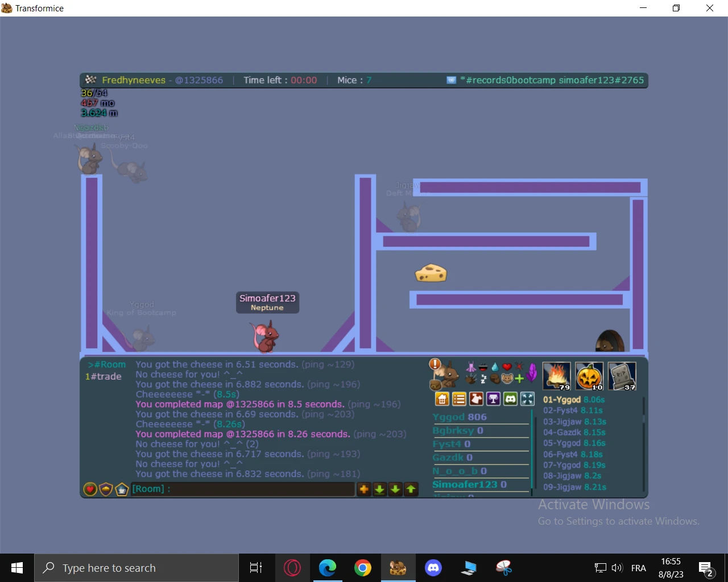Select Simoafer123 in the player list
Screen dimensions: 728x582
pyautogui.click(x=470, y=485)
